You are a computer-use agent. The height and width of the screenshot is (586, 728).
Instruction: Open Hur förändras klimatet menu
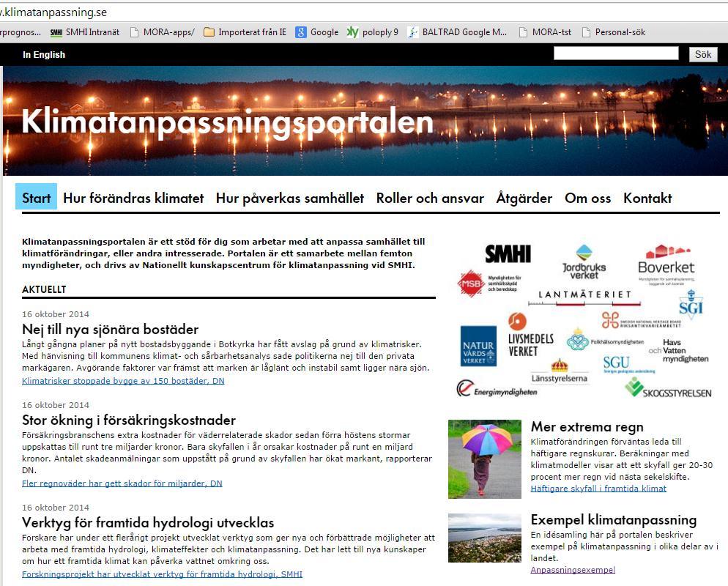(x=133, y=199)
